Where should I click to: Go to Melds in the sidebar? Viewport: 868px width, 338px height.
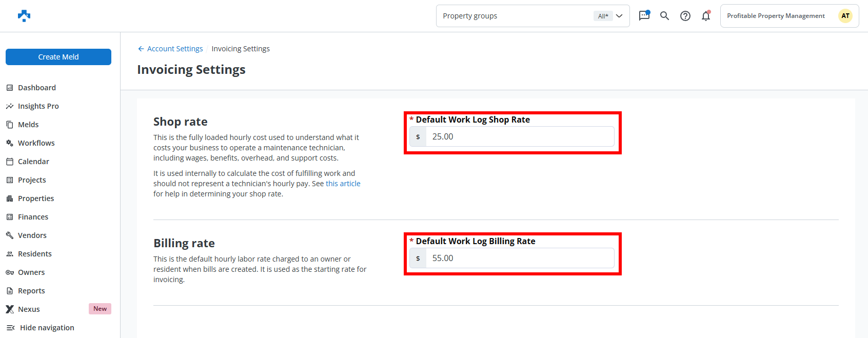pos(28,125)
